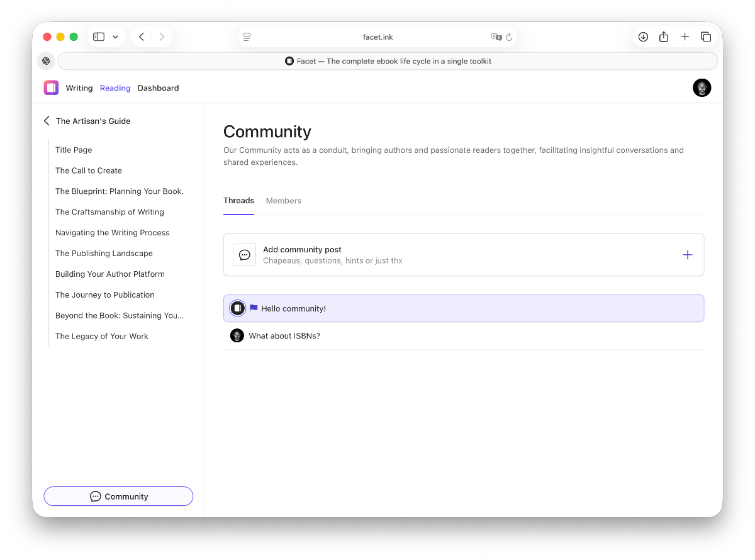
Task: Go back using The Artisan's Guide chevron
Action: point(47,121)
